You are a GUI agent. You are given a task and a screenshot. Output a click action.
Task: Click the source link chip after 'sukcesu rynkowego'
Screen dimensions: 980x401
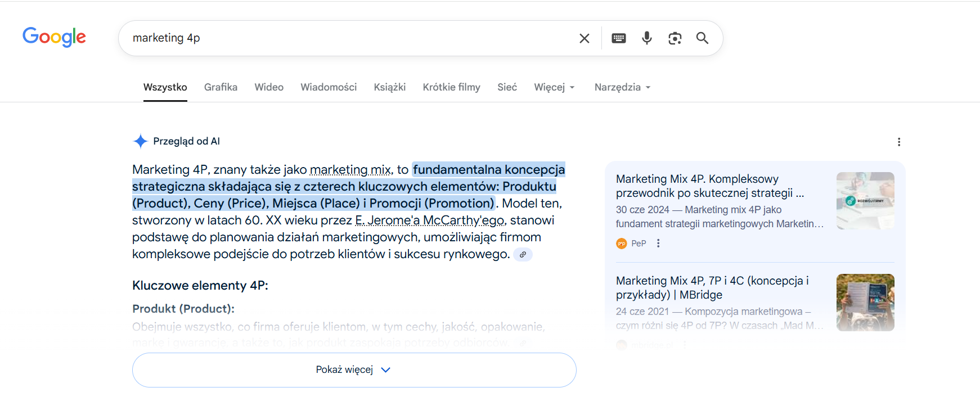523,254
